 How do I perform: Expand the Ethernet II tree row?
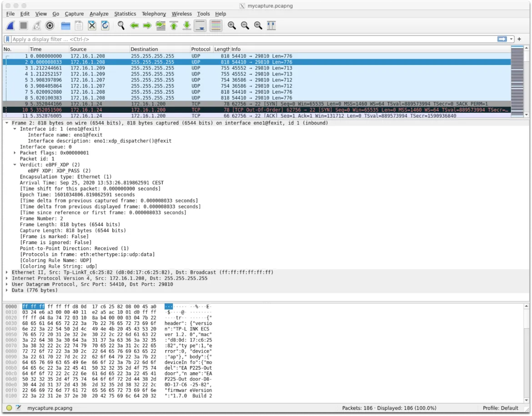click(x=7, y=272)
